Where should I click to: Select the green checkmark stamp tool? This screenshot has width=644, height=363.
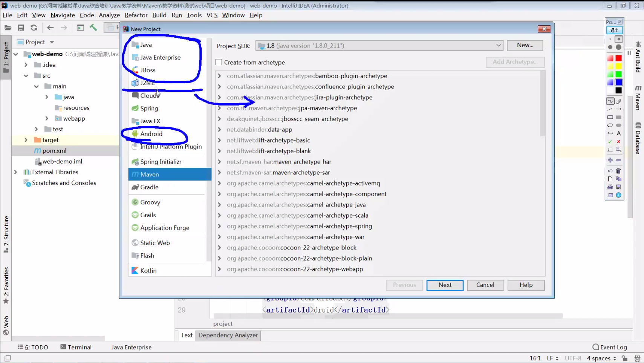pos(610,141)
